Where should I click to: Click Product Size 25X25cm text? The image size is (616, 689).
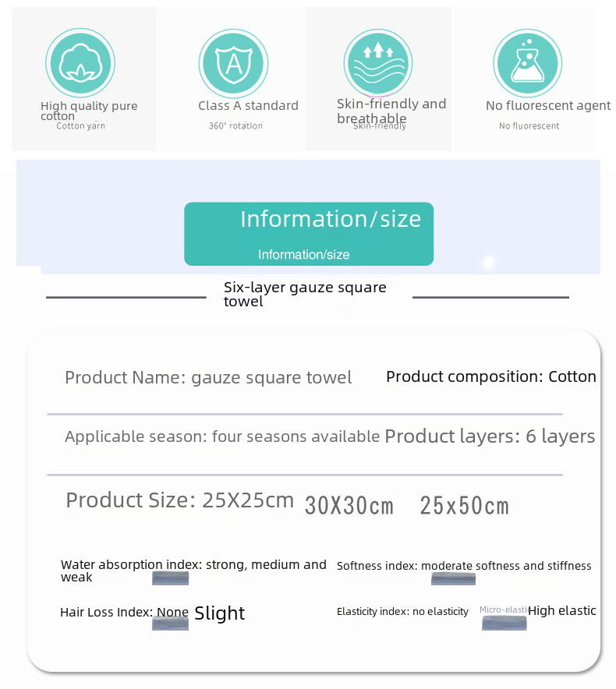pos(179,500)
